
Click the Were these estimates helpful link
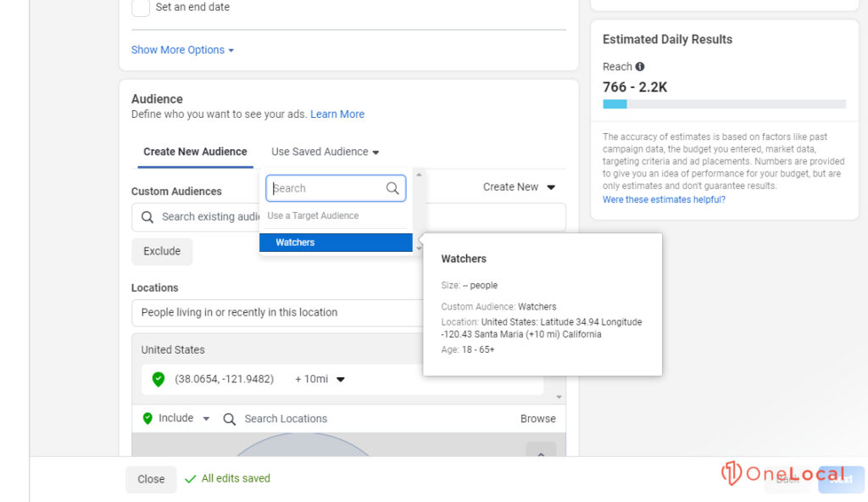tap(664, 199)
